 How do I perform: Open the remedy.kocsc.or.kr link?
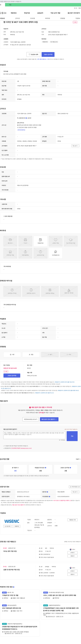tap(21, 448)
